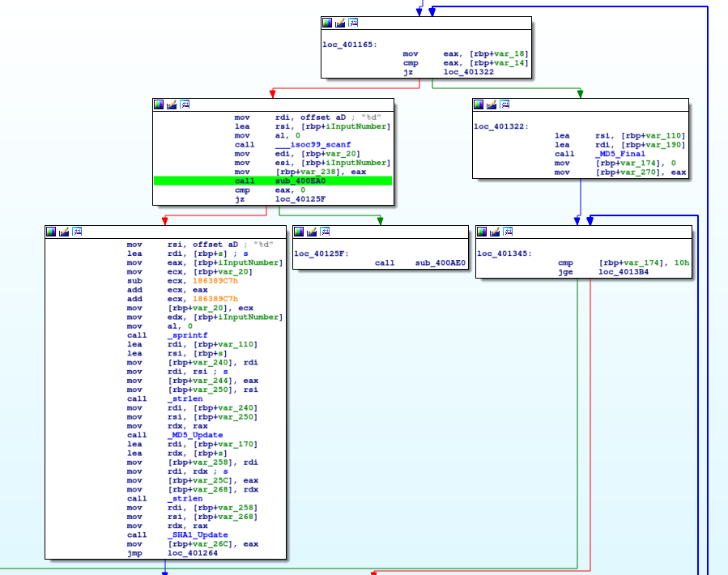Click edit-pencil icon on the scanf block
728x575 pixels.
(172, 104)
